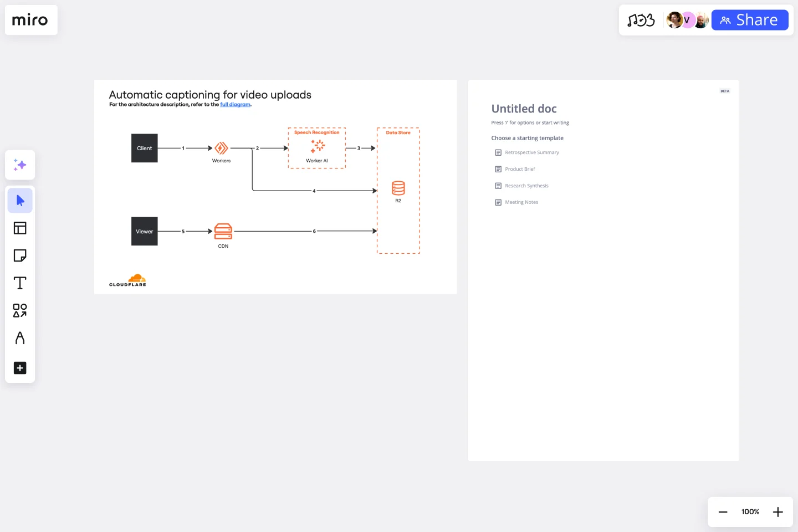The width and height of the screenshot is (798, 532).
Task: Select the cursor pointer tool
Action: point(20,201)
